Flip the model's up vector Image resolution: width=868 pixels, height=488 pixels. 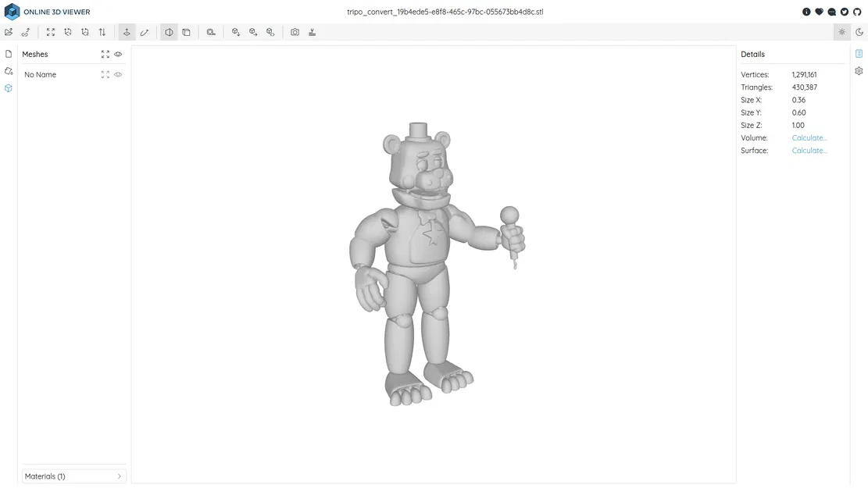coord(102,32)
